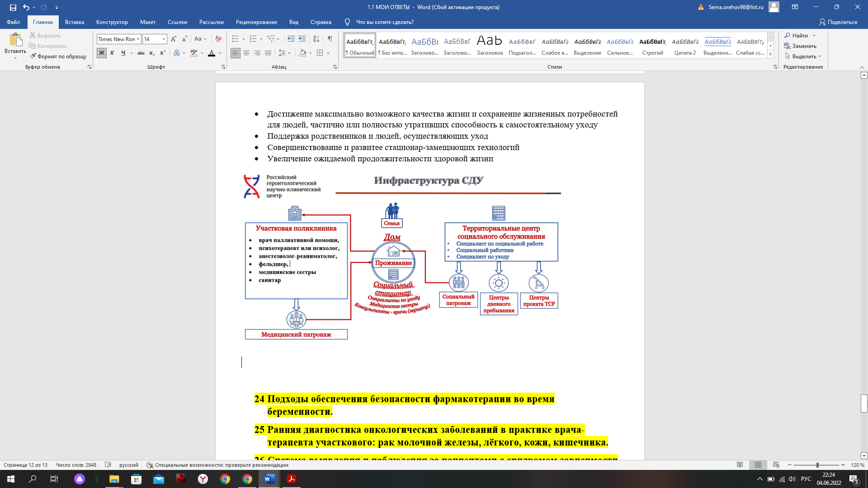Apply the Без интервала style
Image resolution: width=868 pixels, height=488 pixels.
[x=392, y=45]
